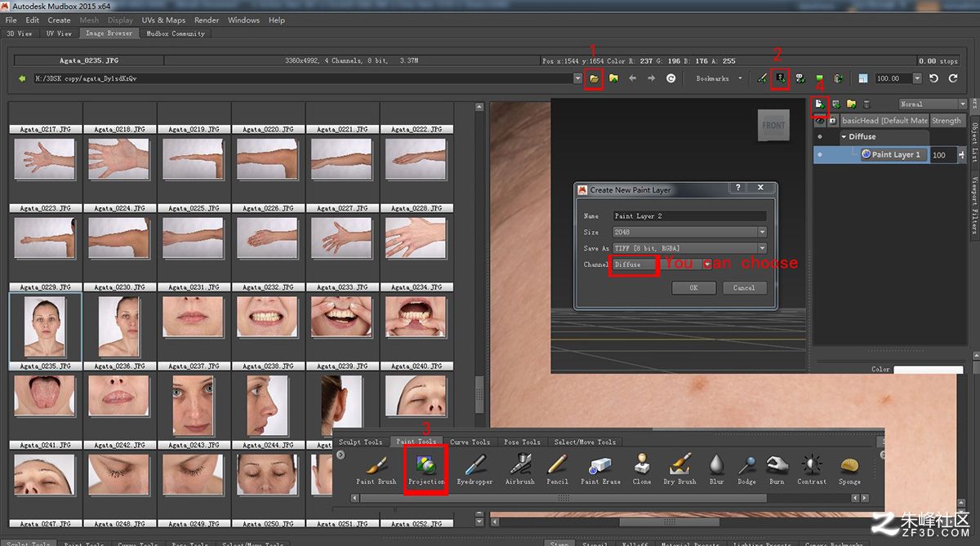Go forward to next folder arrow
980x546 pixels.
coord(651,78)
